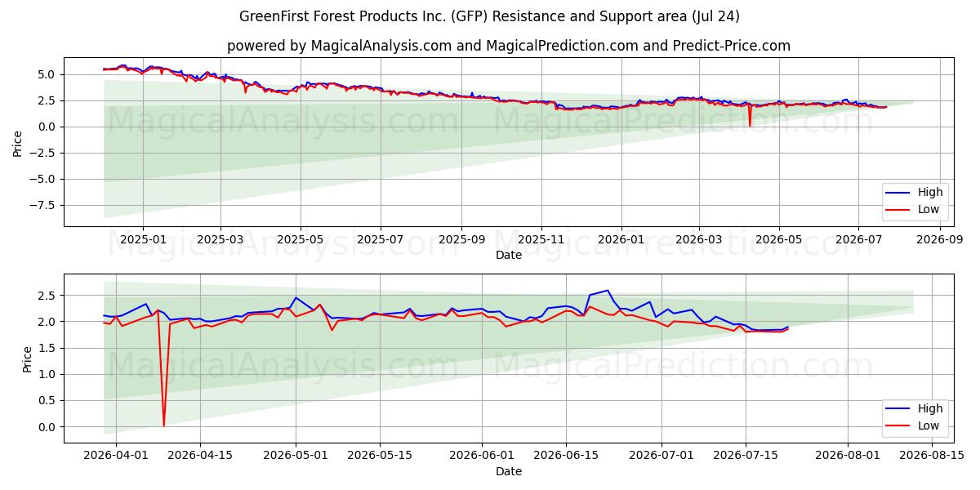This screenshot has height=490, width=980.
Task: Click the -7.5 price tick on upper chart
Action: tap(42, 205)
